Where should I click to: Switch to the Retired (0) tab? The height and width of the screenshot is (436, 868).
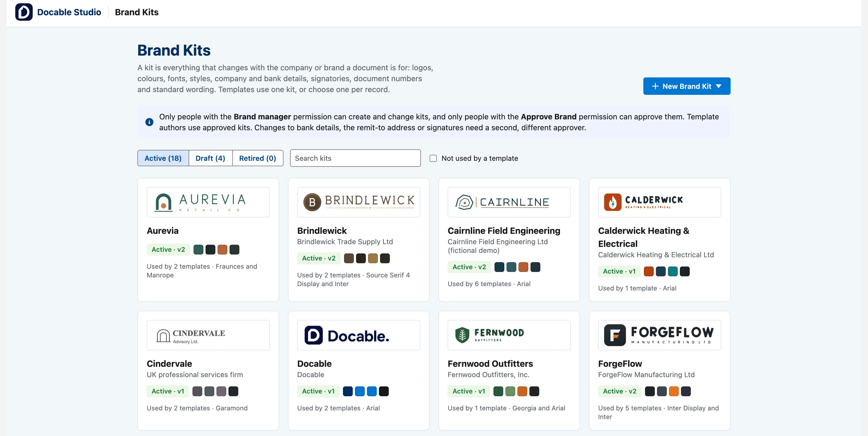tap(257, 158)
